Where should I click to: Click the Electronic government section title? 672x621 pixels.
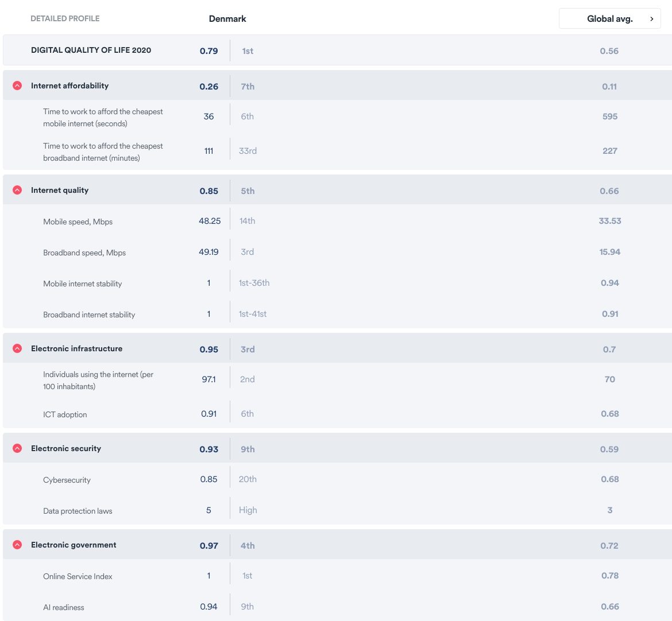click(x=74, y=545)
